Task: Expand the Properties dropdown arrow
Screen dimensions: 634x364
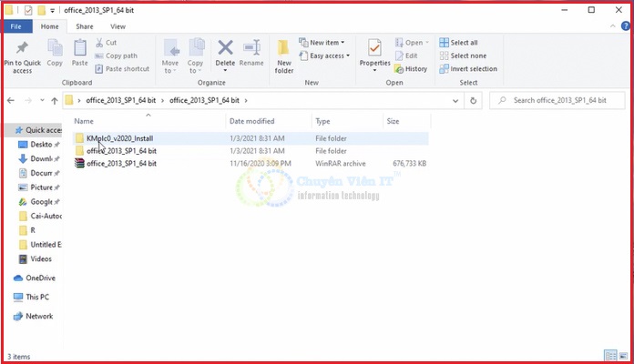Action: (x=374, y=71)
